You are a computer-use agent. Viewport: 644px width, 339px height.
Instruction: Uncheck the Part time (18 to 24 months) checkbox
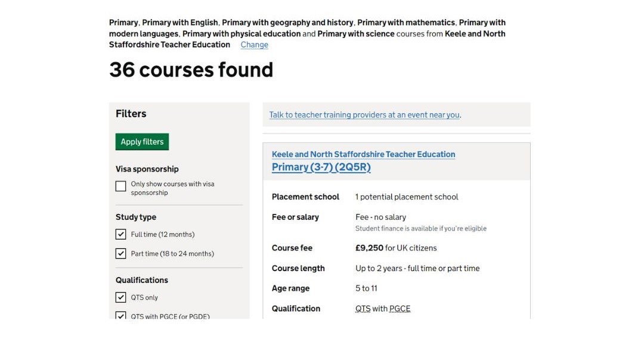(120, 254)
